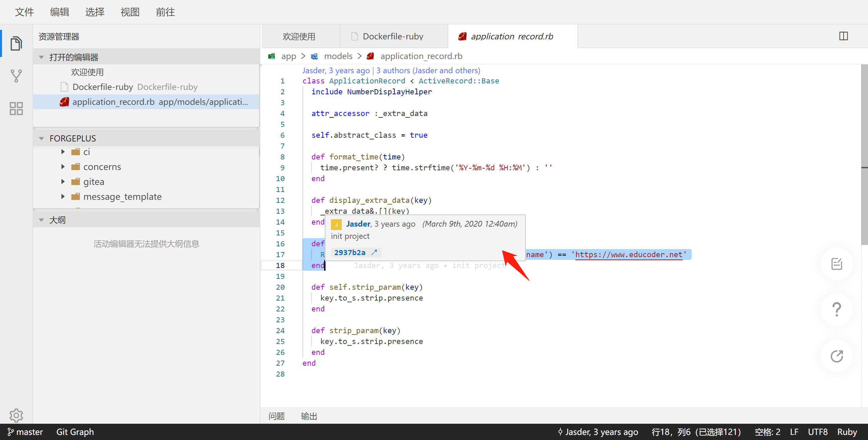Click the floating note edit button
868x440 pixels.
tap(837, 264)
